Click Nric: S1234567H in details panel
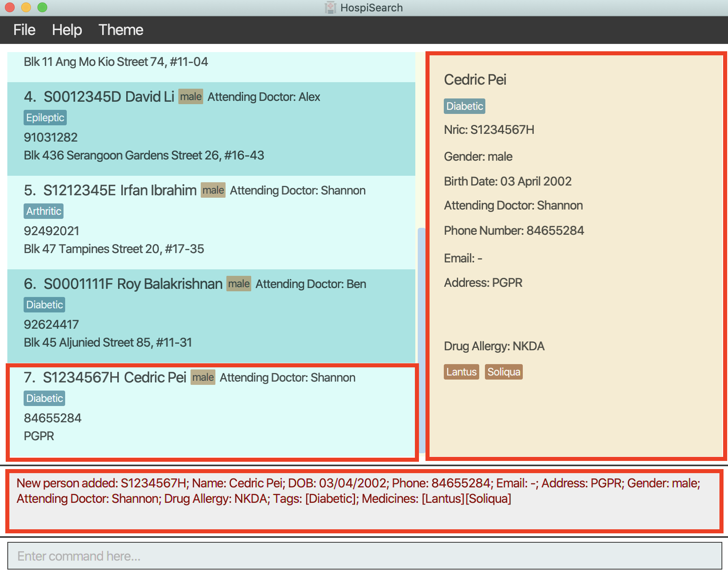 [x=489, y=130]
